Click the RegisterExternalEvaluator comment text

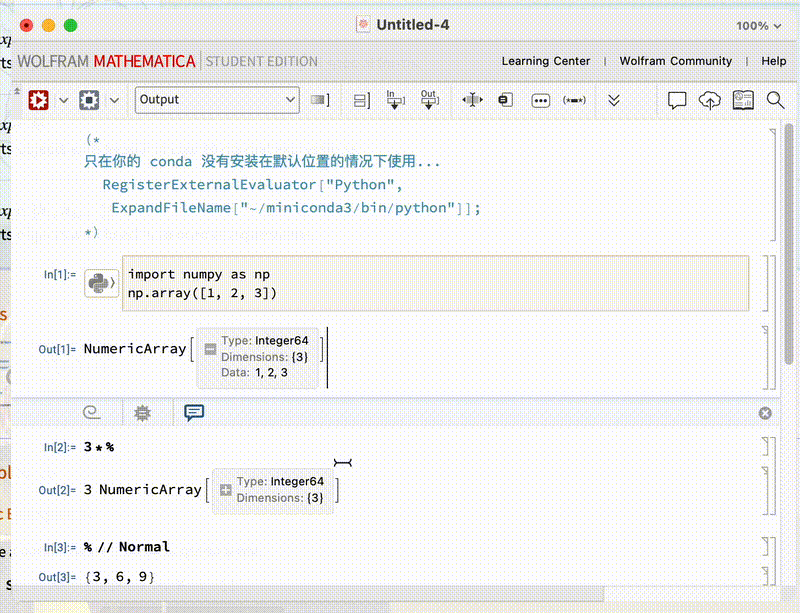[252, 185]
